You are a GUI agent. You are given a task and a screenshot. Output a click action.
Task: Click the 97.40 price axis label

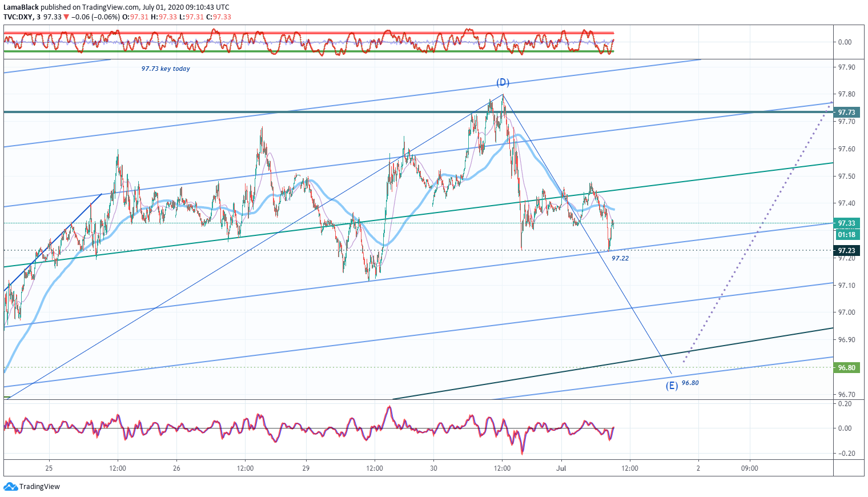click(846, 203)
